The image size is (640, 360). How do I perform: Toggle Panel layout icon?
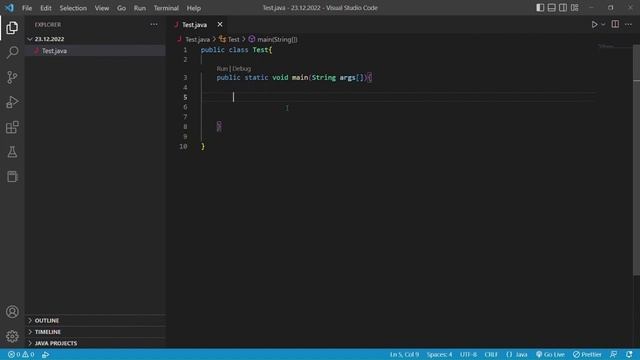click(551, 8)
